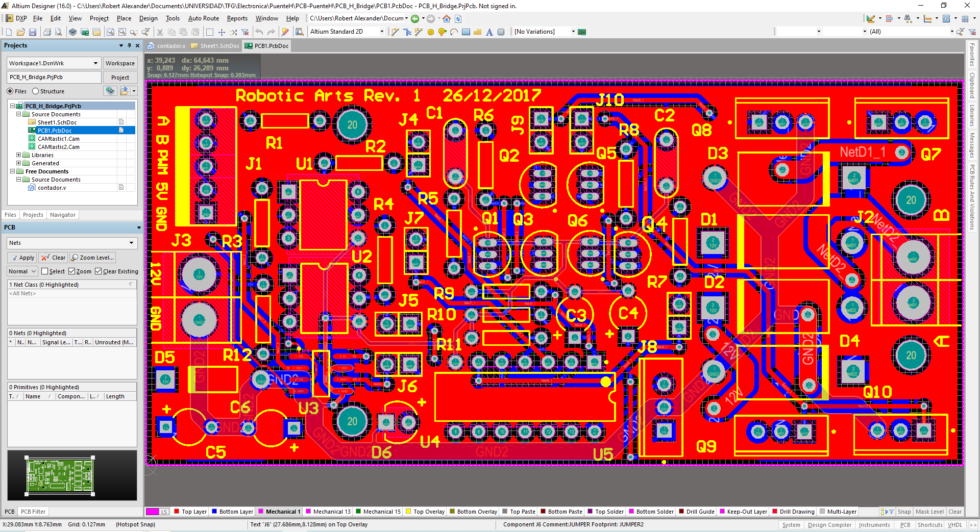Choose the Place String text tool

tap(489, 32)
